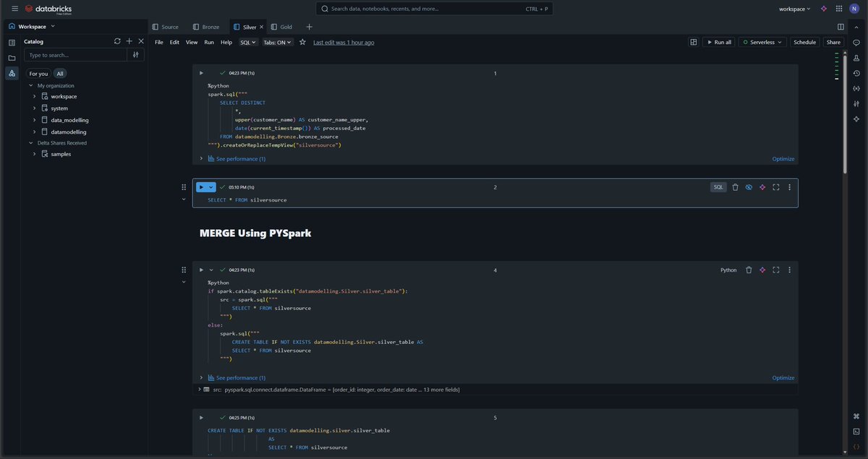The image size is (868, 459).
Task: Toggle the Tabs: ON setting
Action: tap(277, 42)
